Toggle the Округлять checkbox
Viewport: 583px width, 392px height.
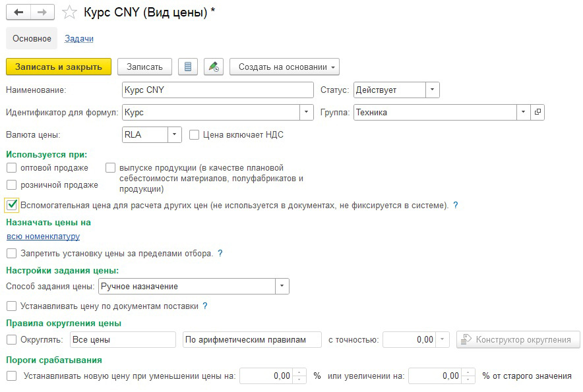11,339
